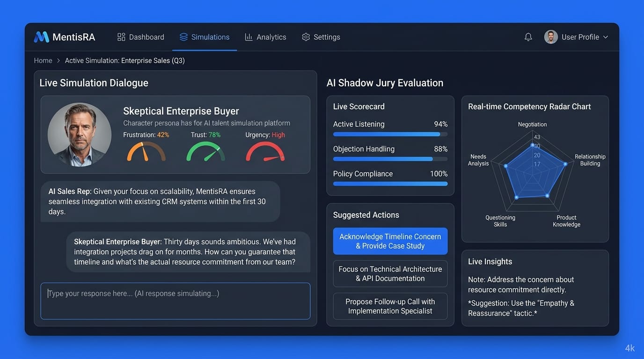Viewport: 644px width, 359px height.
Task: Click the Objection Handling progress bar
Action: coord(390,159)
